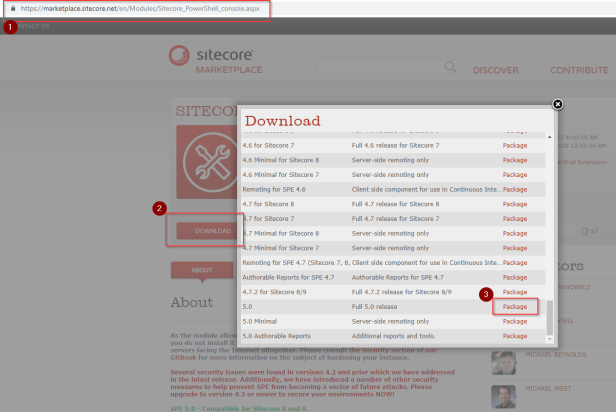Screen dimensions: 616x412
Task: Click Michael Reynolds' contributor photo
Action: click(503, 360)
